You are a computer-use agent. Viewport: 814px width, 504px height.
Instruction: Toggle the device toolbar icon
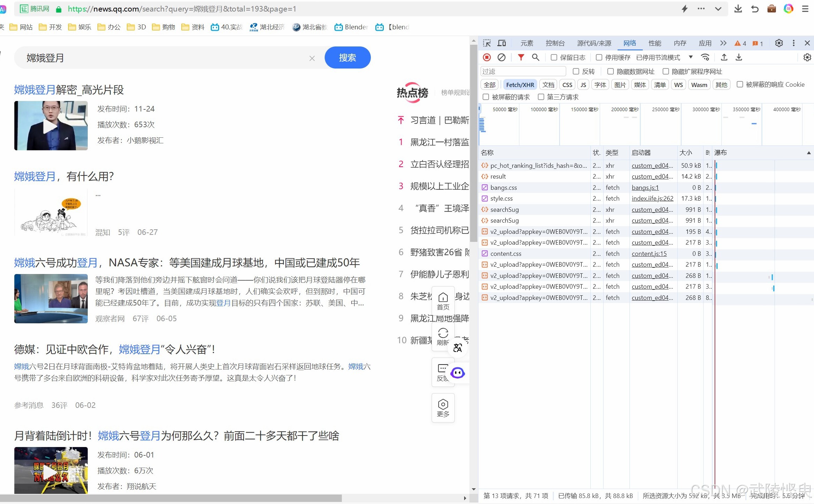pos(502,43)
